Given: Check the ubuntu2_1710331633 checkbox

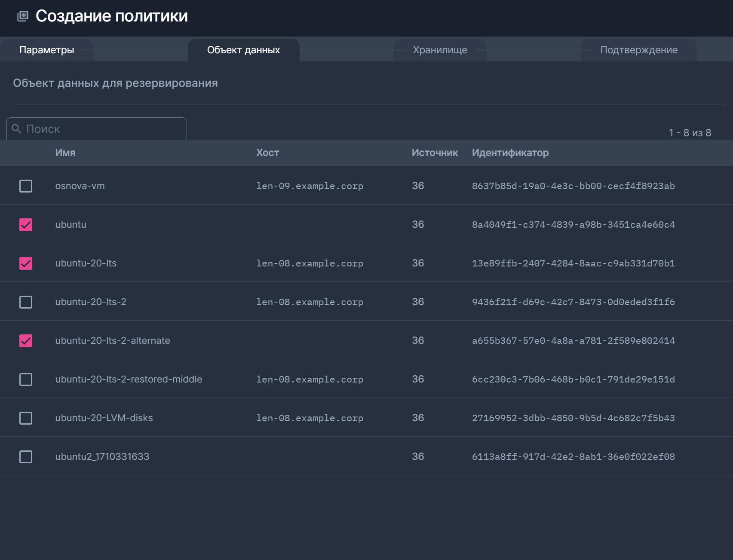Looking at the screenshot, I should pos(26,457).
